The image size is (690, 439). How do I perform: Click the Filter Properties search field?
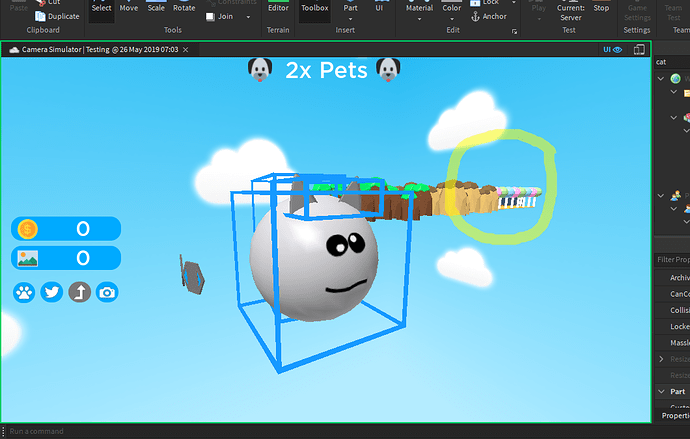672,260
